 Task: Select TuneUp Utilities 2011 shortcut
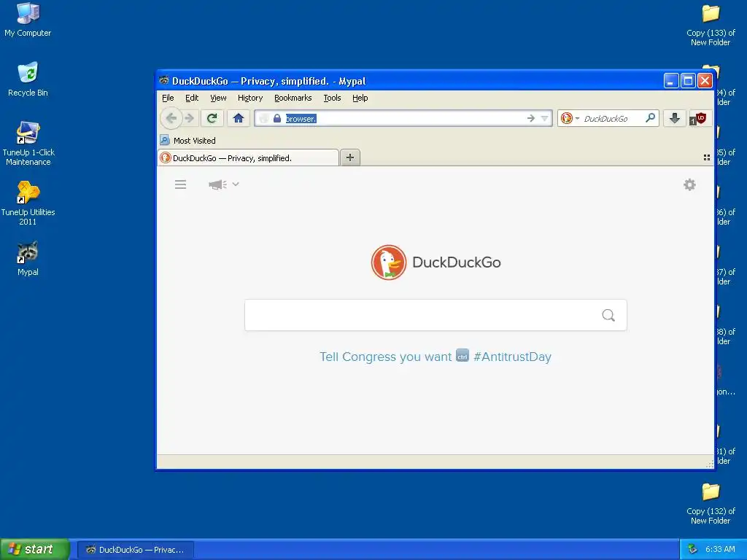tap(28, 203)
